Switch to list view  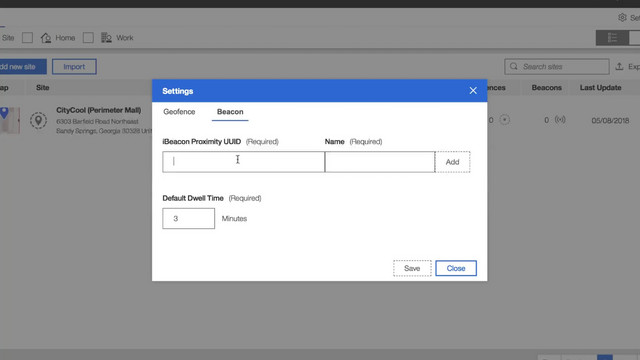612,38
